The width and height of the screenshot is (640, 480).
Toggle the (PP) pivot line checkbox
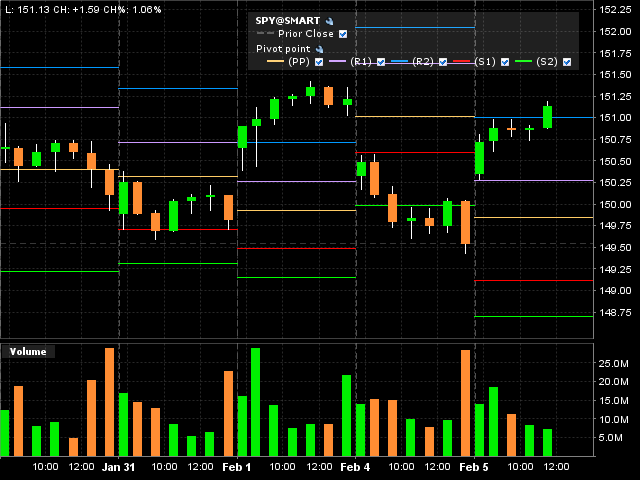pyautogui.click(x=319, y=62)
